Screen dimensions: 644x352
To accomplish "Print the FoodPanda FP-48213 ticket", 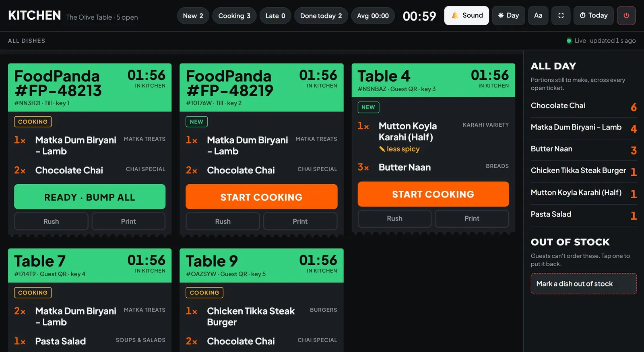I will pos(128,221).
